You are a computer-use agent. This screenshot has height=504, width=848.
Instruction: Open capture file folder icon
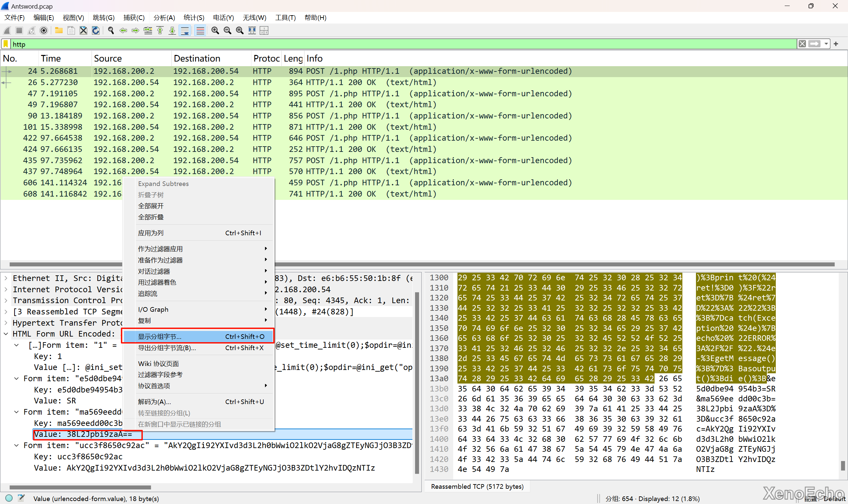tap(59, 30)
